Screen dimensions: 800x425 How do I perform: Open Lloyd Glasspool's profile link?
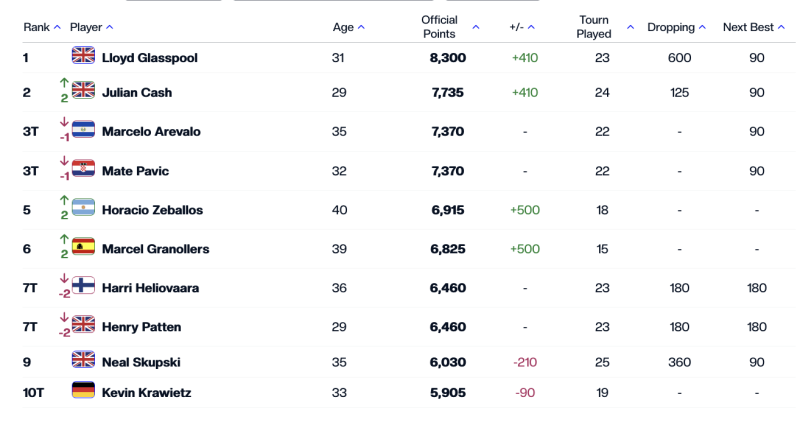[x=150, y=58]
